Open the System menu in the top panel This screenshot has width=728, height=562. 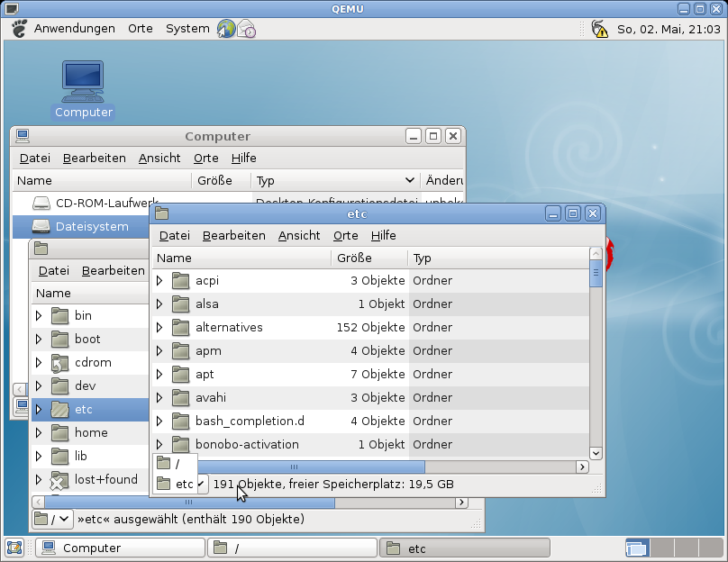coord(187,29)
